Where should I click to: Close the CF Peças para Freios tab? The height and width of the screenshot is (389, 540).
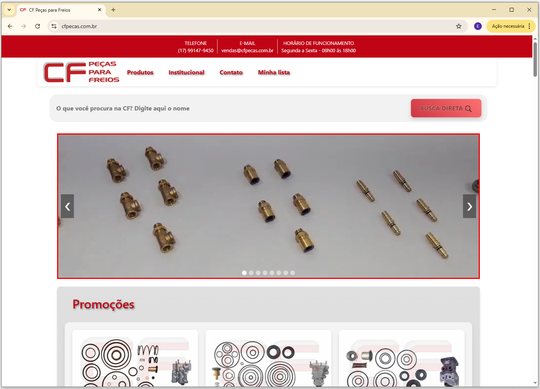[99, 10]
